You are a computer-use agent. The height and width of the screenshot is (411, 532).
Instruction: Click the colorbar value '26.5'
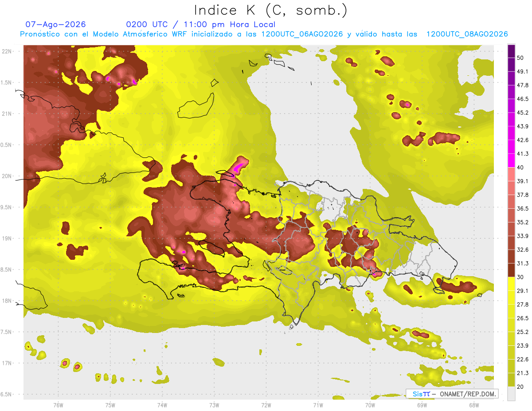click(523, 319)
